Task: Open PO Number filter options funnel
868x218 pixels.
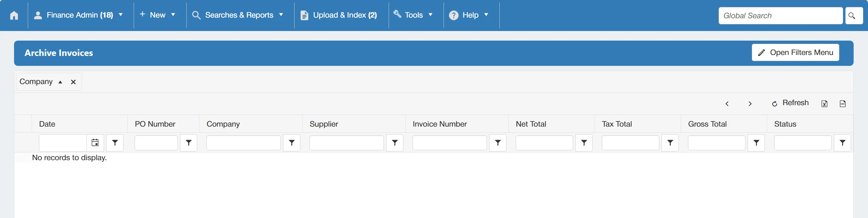Action: tap(189, 143)
